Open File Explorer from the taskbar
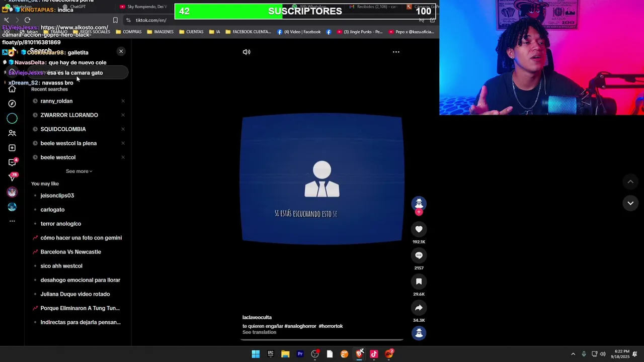644x362 pixels. [x=285, y=354]
